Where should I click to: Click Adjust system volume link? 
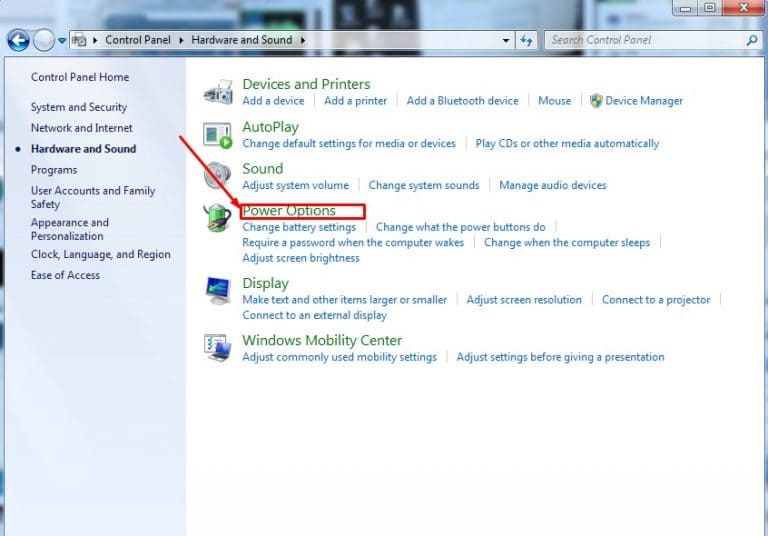point(295,185)
